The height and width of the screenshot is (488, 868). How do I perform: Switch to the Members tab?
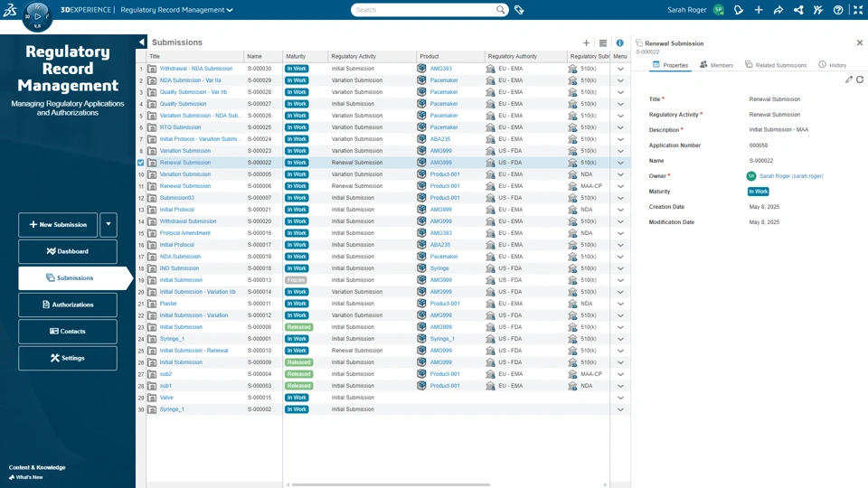(716, 65)
